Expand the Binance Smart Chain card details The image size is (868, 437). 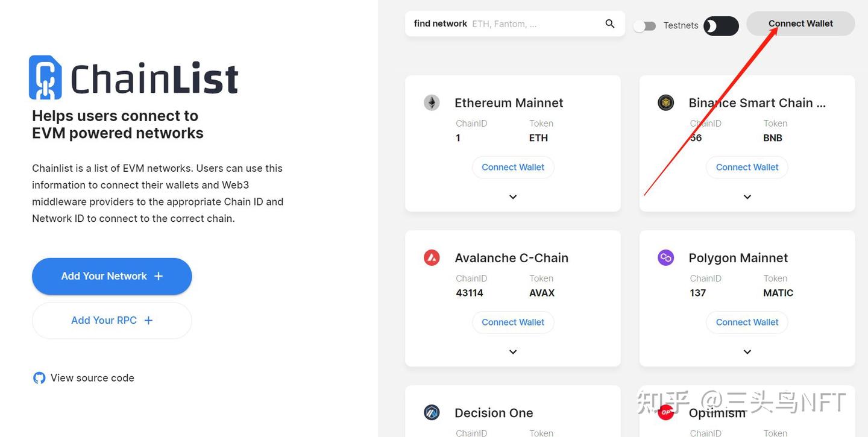[747, 197]
